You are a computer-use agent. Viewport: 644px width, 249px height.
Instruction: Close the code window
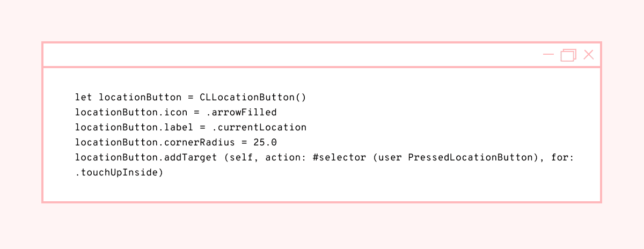[x=588, y=55]
